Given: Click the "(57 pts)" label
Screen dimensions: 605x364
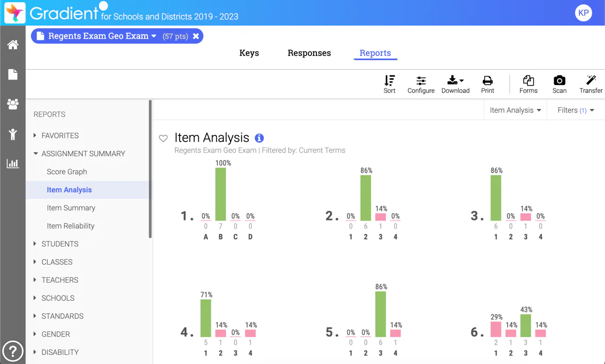Looking at the screenshot, I should point(175,36).
